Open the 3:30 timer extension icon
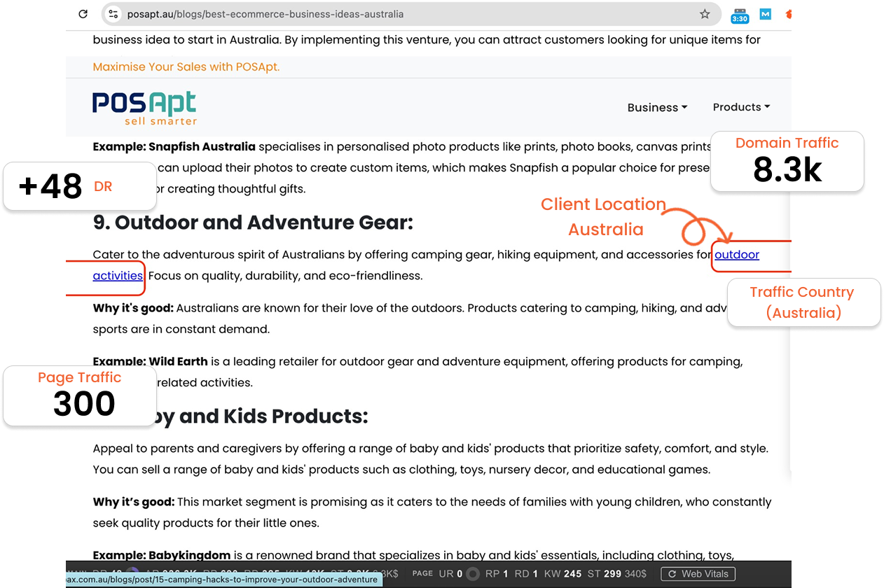Screen dimensions: 884x588 tap(740, 15)
